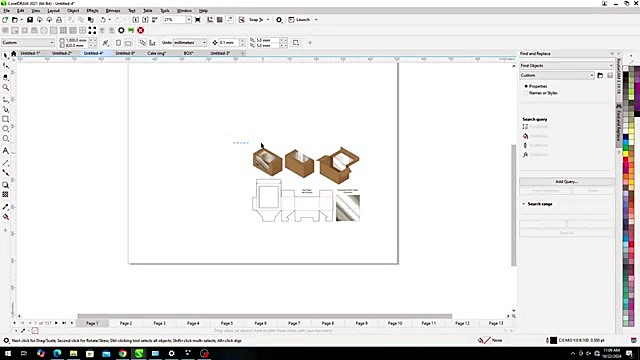Select the Rectangle tool
640x360 pixels.
point(5,119)
